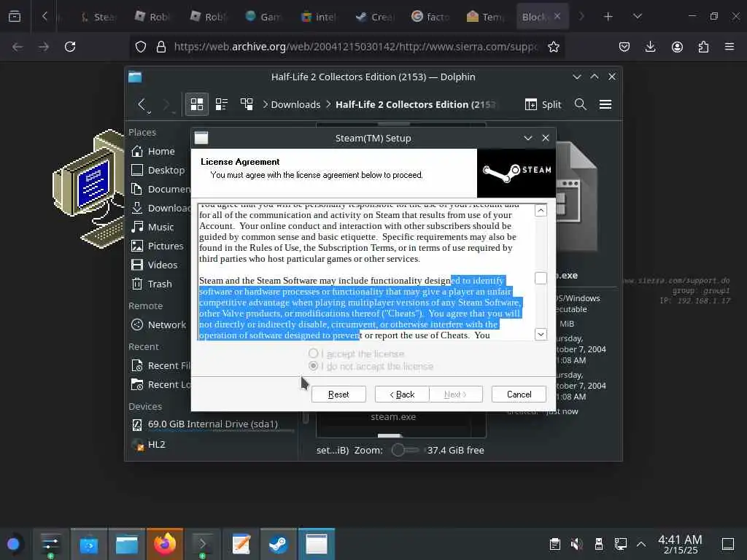This screenshot has width=747, height=560.
Task: Switch to the Temp browser tab
Action: click(485, 17)
